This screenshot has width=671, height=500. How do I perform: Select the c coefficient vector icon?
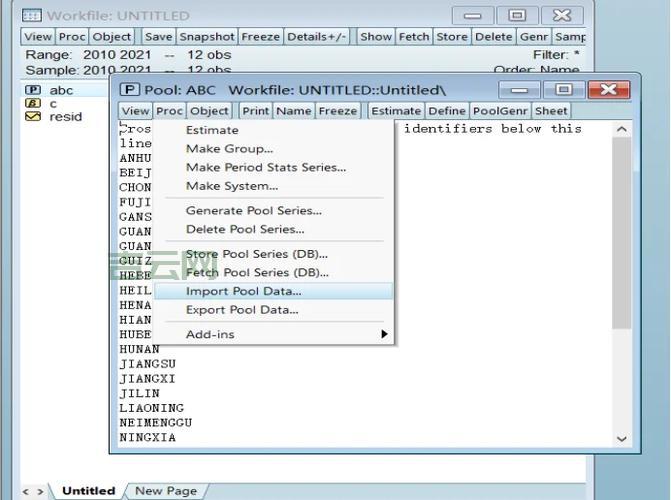click(33, 103)
